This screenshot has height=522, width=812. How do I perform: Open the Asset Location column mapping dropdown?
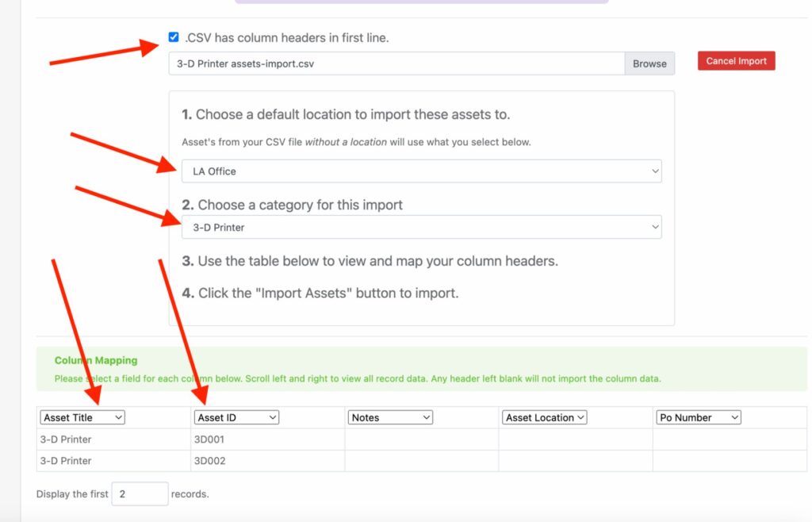[x=544, y=416]
